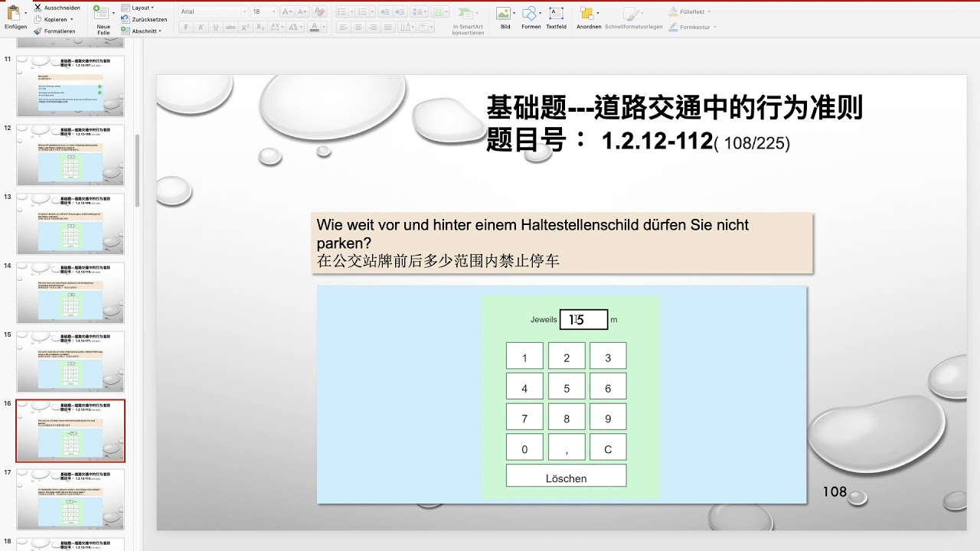This screenshot has width=980, height=551.
Task: Select slide 14 thumbnail
Action: point(70,293)
